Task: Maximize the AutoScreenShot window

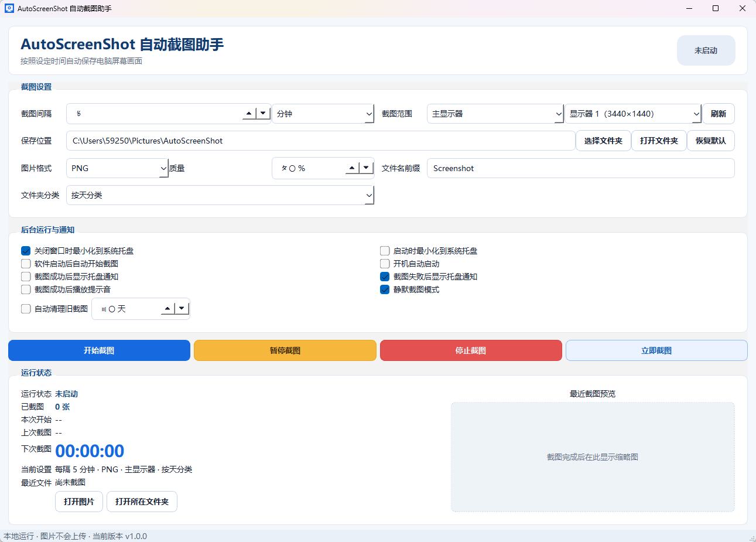Action: (x=716, y=8)
